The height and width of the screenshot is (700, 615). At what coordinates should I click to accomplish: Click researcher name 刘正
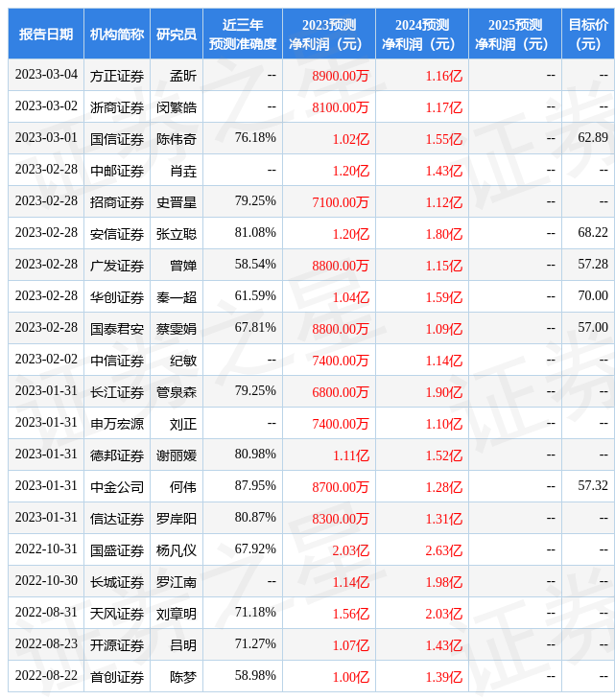[183, 424]
